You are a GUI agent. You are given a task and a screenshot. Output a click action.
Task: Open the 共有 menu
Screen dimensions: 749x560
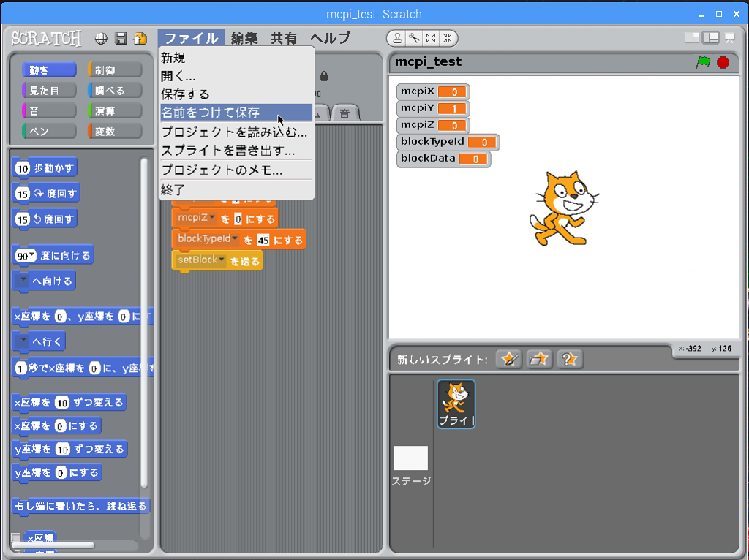284,38
